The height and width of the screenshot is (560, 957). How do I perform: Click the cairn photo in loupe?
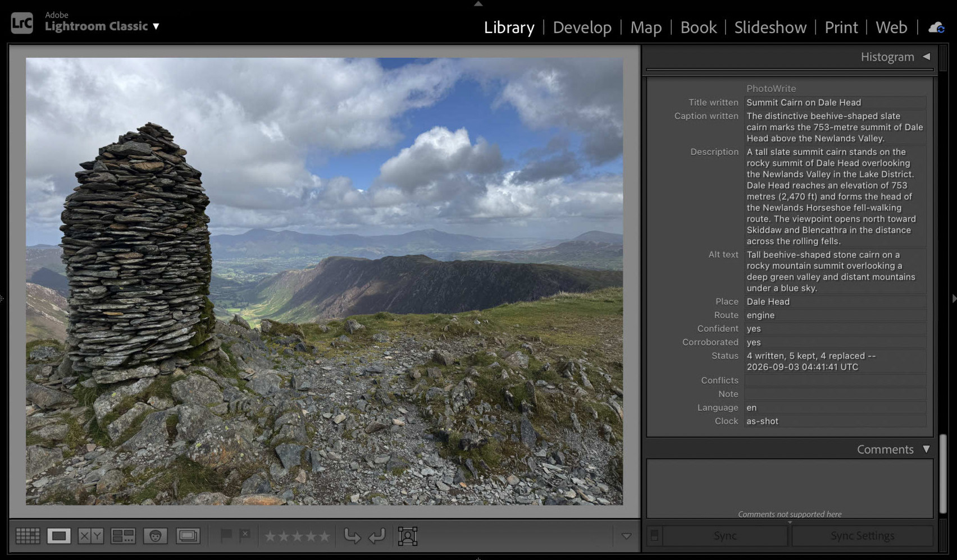324,281
